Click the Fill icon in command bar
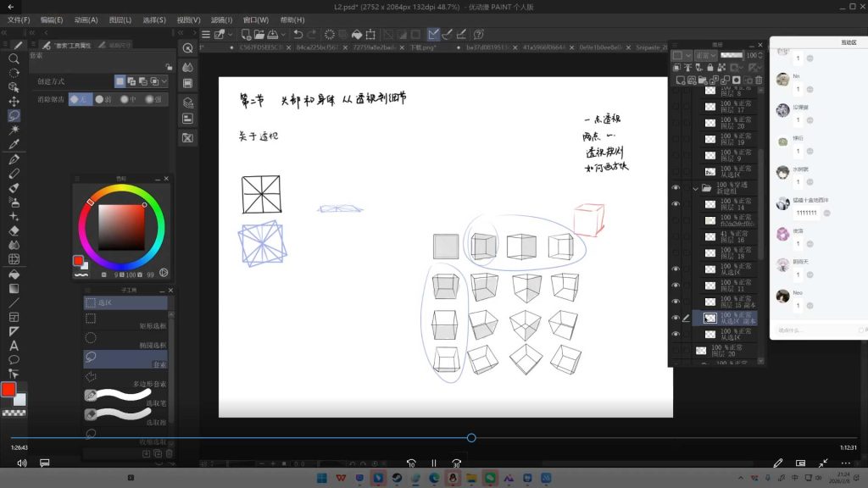This screenshot has width=868, height=488. click(357, 34)
